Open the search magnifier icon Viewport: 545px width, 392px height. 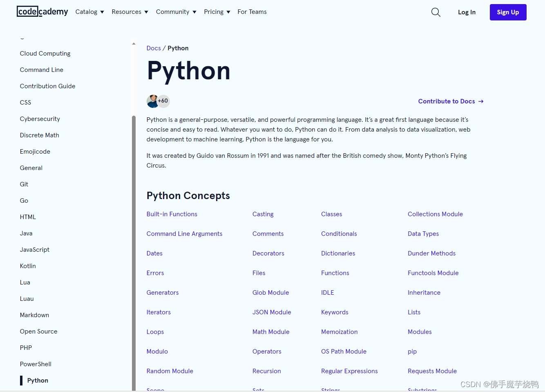[436, 12]
